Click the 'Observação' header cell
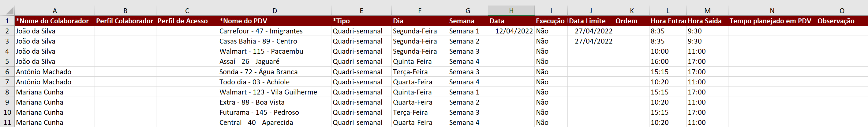868x127 pixels. (841, 21)
